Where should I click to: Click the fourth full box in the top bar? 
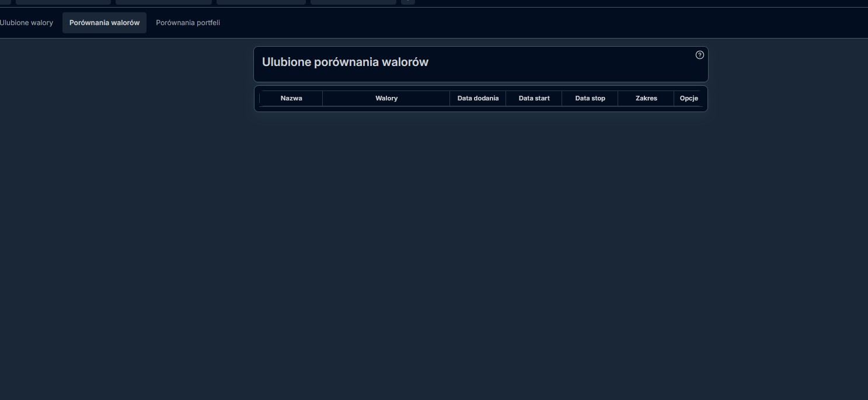(x=353, y=2)
